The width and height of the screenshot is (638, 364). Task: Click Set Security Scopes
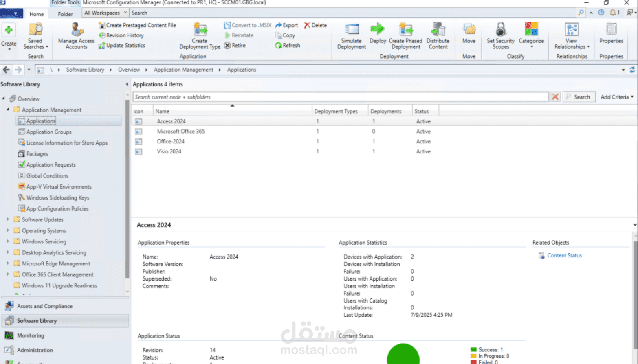[x=501, y=36]
